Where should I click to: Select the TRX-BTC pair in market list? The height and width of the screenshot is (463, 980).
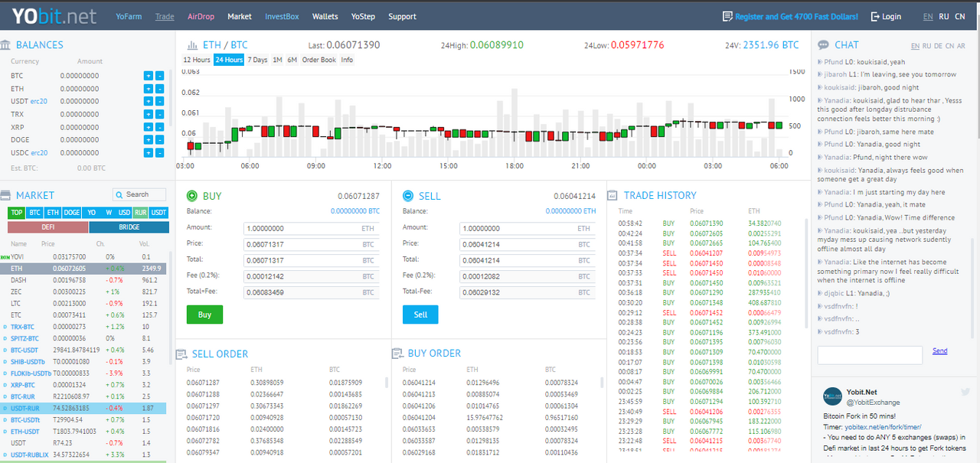[82, 328]
